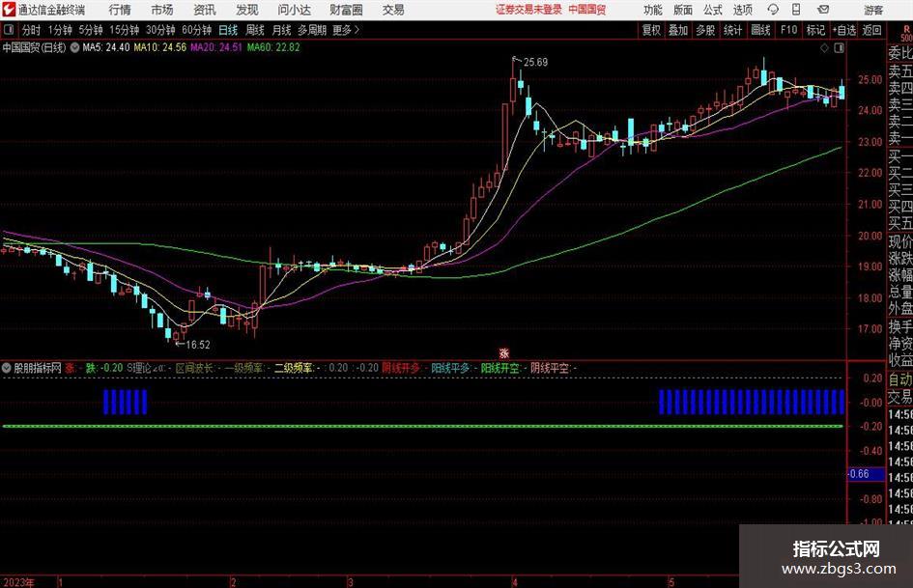Click the 阳线开空 indicator label
913x588 pixels.
499,368
